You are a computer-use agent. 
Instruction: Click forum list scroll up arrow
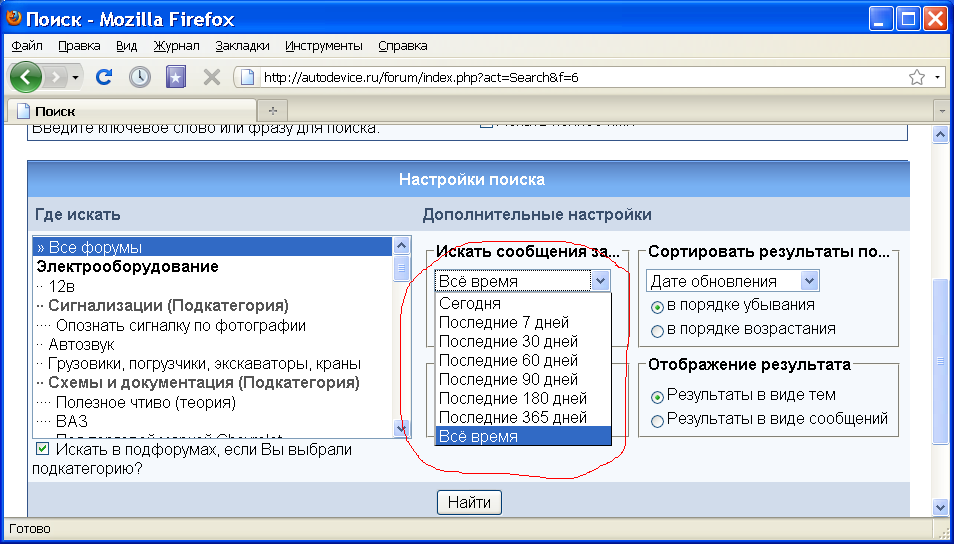[x=401, y=245]
